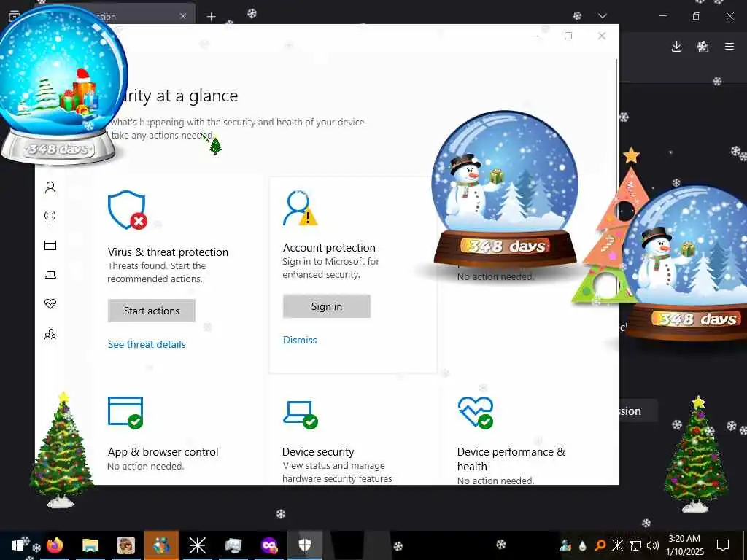Viewport: 747px width, 560px height.
Task: Open the browser Downloads icon
Action: [676, 46]
